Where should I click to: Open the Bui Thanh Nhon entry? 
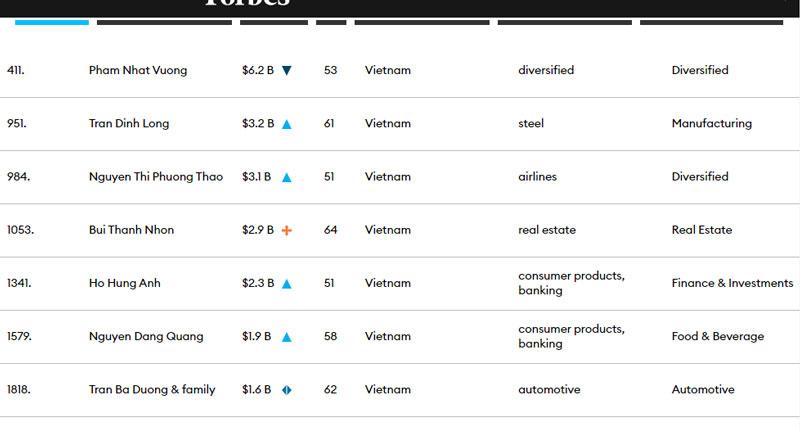coord(131,230)
